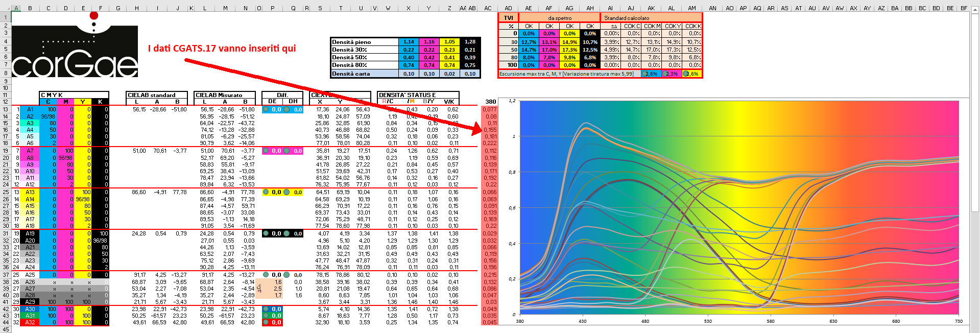Select the magenta A7 patch cell
The height and width of the screenshot is (333, 980).
[30, 151]
